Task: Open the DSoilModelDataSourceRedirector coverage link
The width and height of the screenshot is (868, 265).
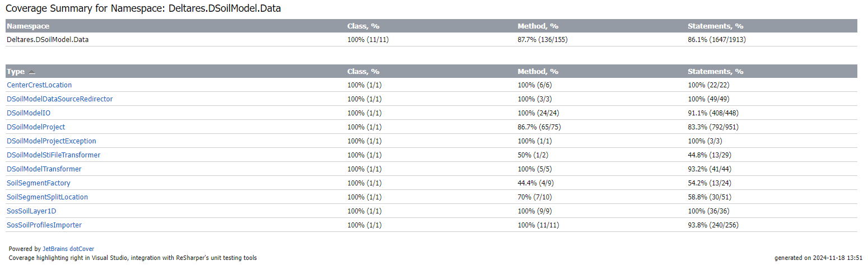Action: tap(59, 99)
